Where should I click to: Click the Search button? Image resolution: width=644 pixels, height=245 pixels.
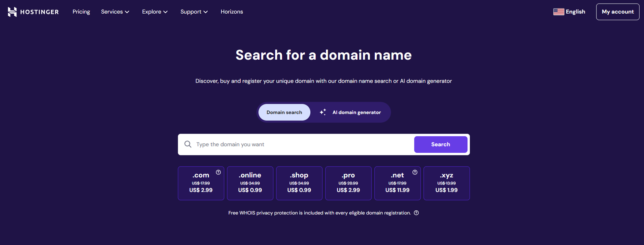(x=441, y=144)
